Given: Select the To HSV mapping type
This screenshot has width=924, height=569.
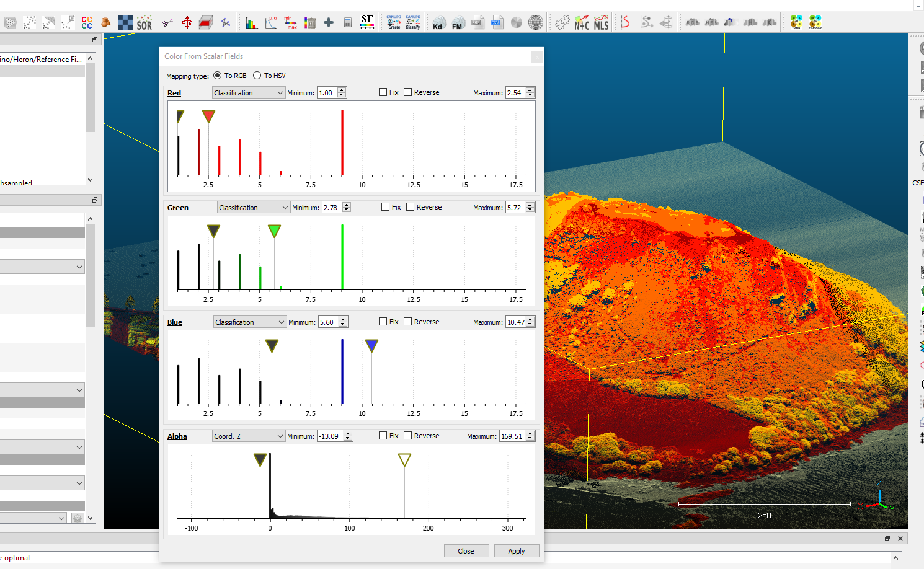Looking at the screenshot, I should 257,76.
